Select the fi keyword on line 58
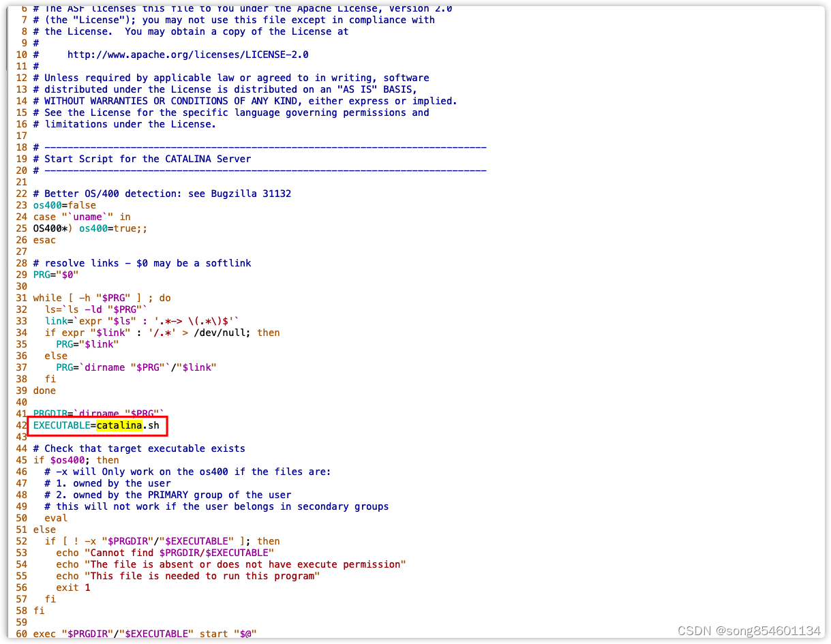This screenshot has width=831, height=644. click(x=39, y=611)
